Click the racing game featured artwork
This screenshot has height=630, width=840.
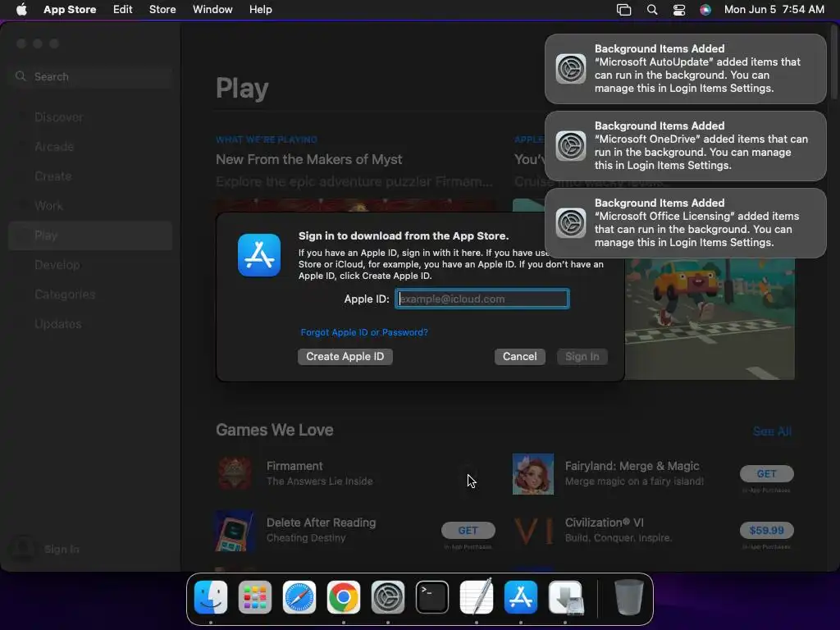[710, 319]
